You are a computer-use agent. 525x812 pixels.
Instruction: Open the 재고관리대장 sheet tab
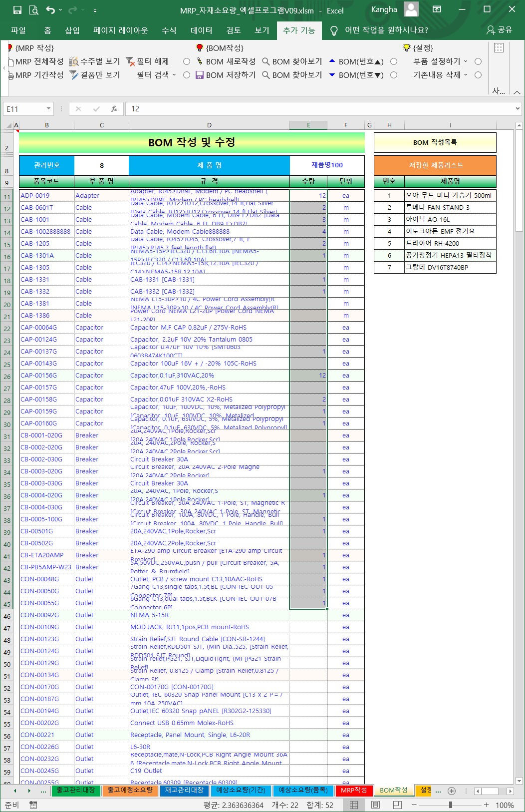[x=184, y=790]
